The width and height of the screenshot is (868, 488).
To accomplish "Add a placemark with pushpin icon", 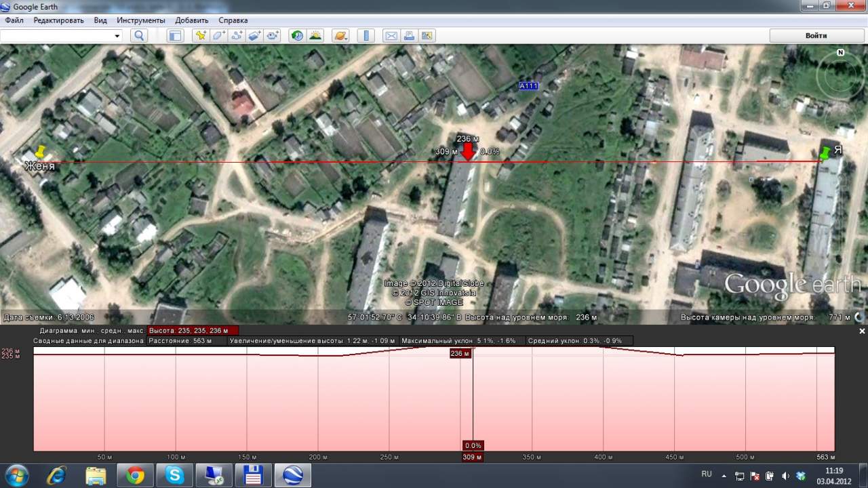I will point(200,36).
